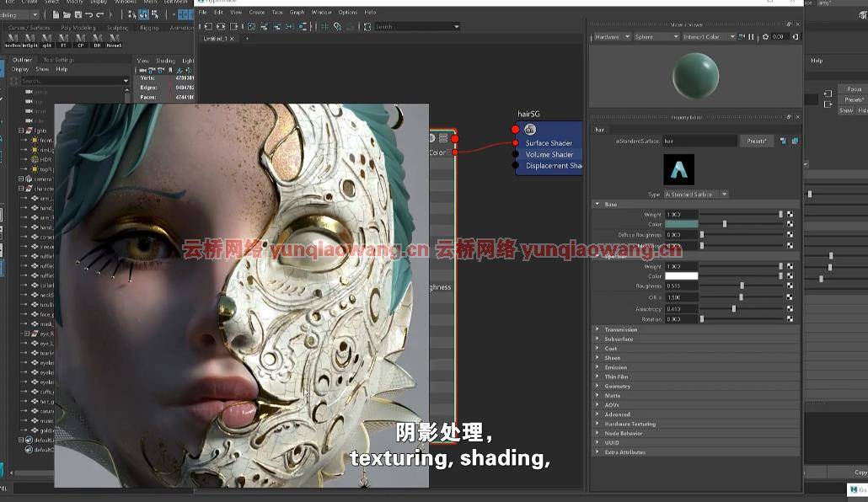868x502 pixels.
Task: Open the Sphere shape dropdown
Action: click(x=656, y=37)
